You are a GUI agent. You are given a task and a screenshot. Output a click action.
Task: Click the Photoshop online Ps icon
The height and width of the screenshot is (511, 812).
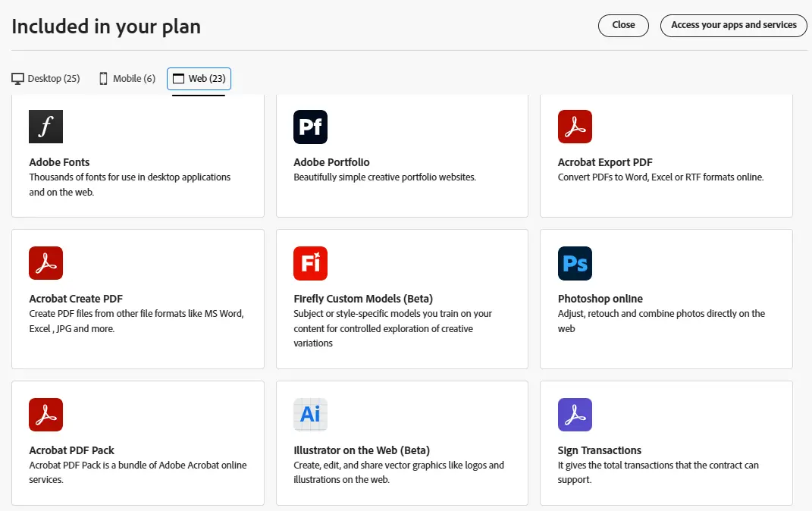(575, 263)
